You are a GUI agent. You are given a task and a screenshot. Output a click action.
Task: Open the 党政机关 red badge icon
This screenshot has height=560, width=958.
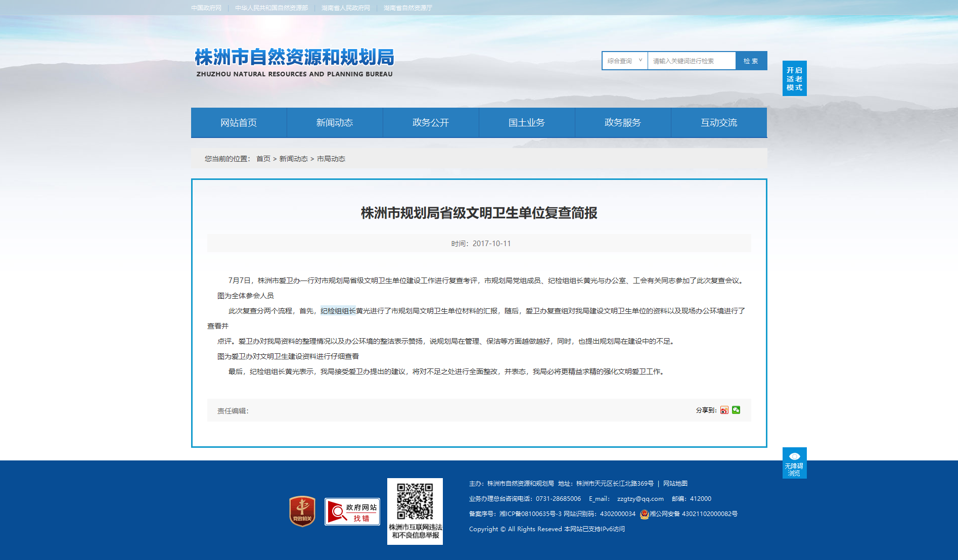coord(302,511)
